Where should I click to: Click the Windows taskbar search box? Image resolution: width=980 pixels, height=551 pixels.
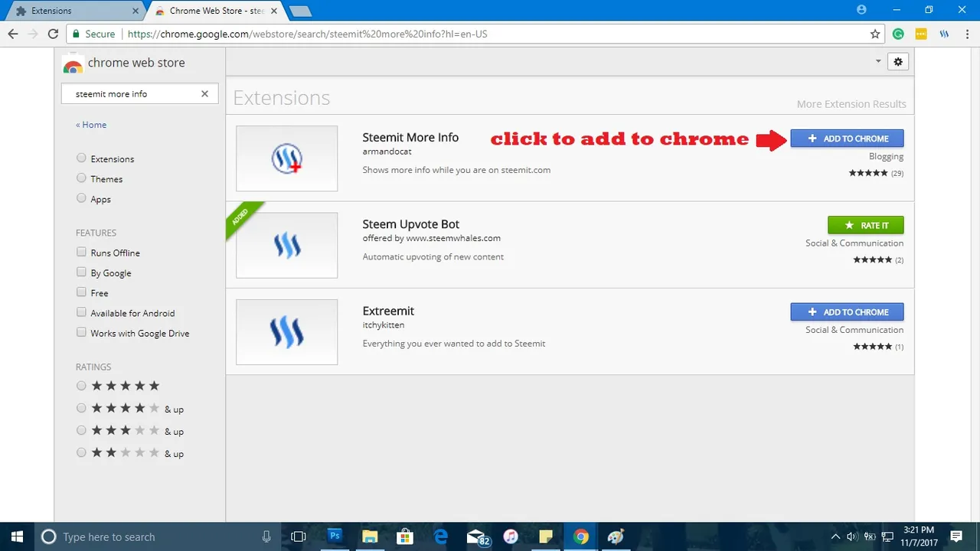156,536
